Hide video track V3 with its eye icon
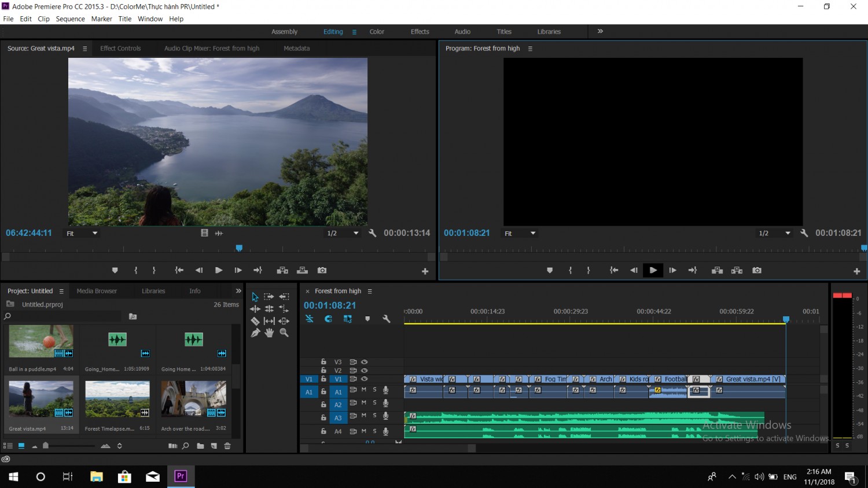The width and height of the screenshot is (868, 488). click(x=365, y=362)
